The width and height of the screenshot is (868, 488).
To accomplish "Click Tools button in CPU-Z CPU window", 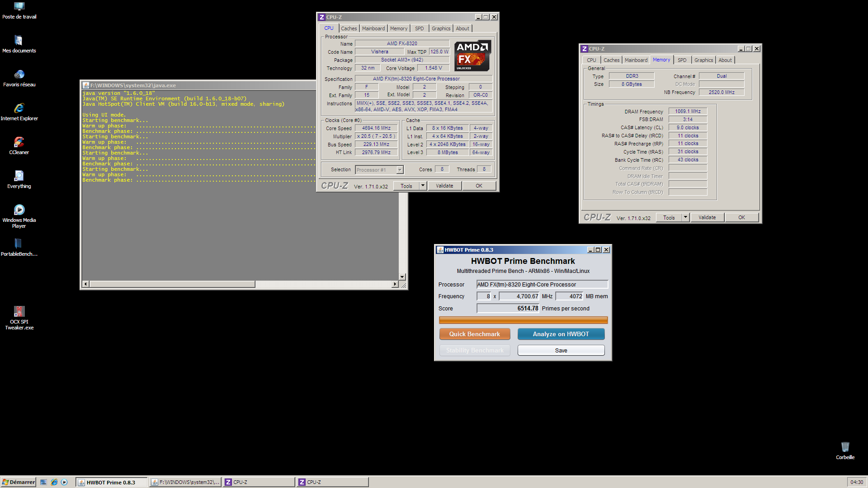I will point(406,186).
